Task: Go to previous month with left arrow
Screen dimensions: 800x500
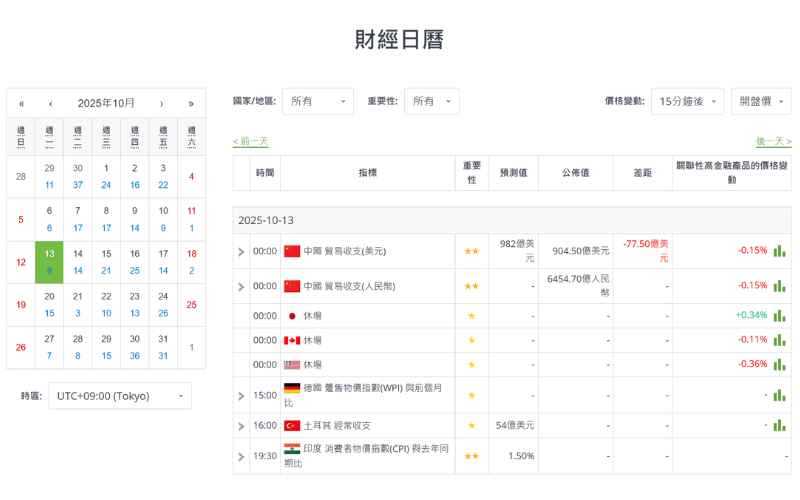Action: click(x=50, y=103)
